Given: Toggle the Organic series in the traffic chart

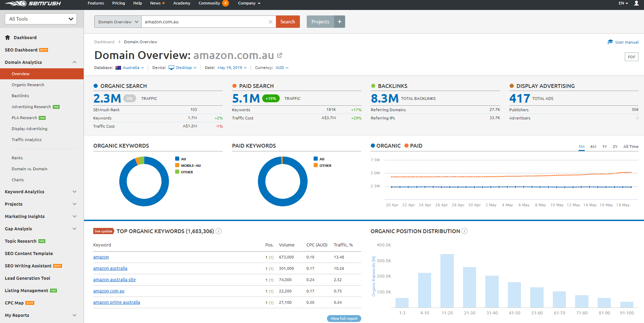Looking at the screenshot, I should (x=386, y=146).
